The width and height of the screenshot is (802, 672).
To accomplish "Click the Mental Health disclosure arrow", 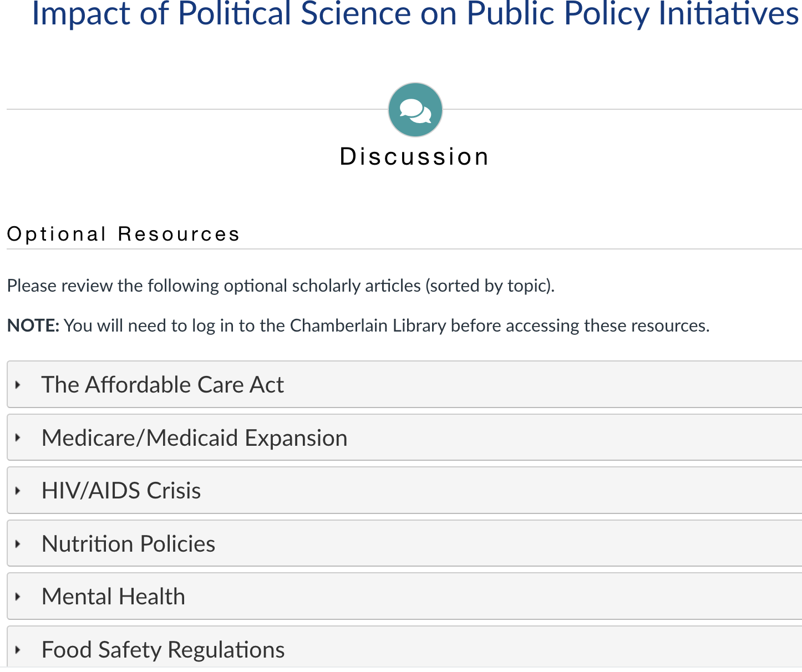I will (18, 597).
